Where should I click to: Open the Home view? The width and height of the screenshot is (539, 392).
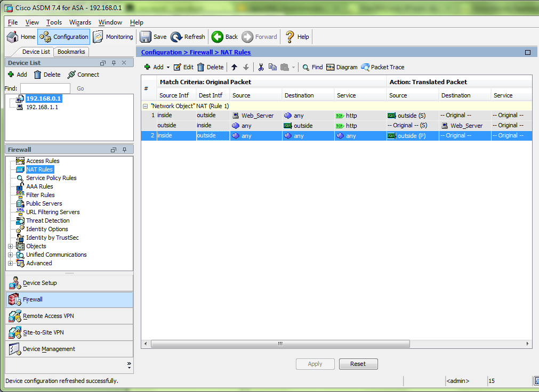pyautogui.click(x=21, y=37)
